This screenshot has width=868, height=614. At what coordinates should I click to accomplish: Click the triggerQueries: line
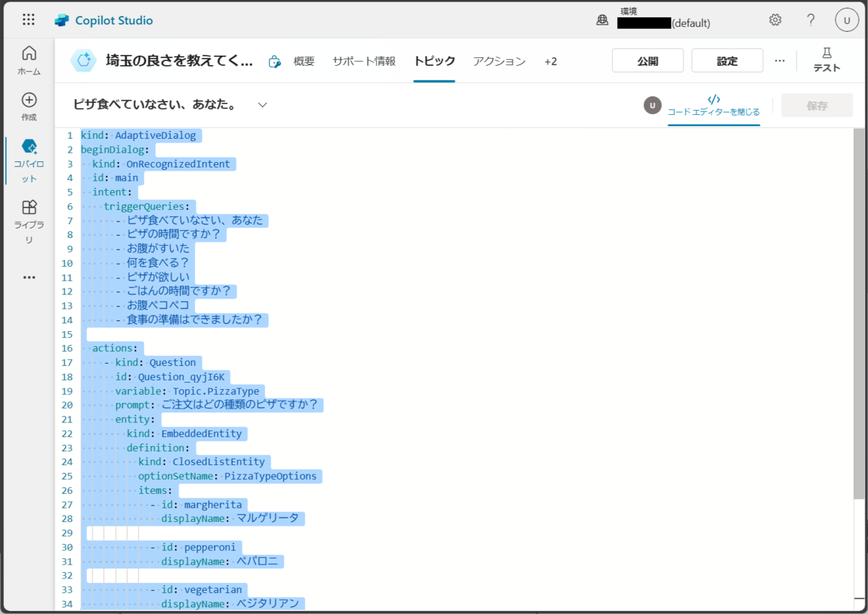pyautogui.click(x=145, y=206)
